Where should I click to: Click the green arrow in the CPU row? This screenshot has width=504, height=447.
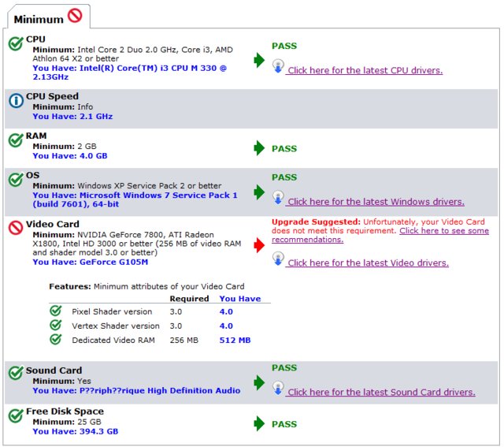click(x=259, y=60)
